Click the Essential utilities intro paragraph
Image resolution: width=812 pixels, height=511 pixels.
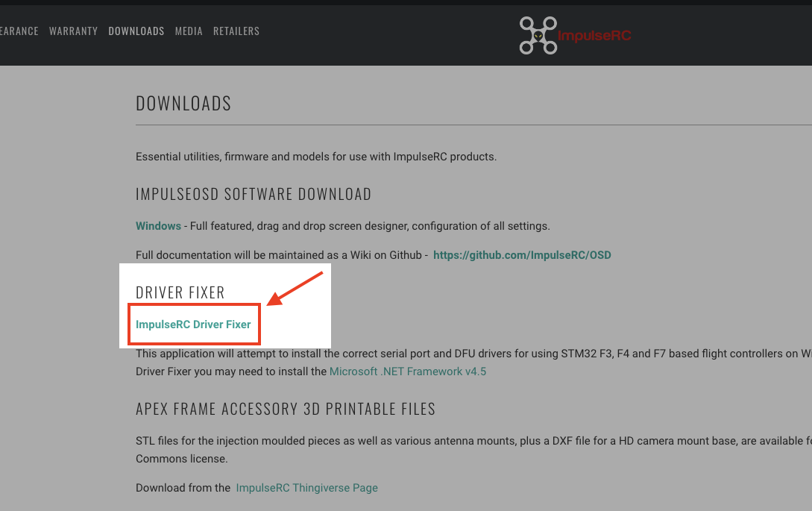point(316,157)
